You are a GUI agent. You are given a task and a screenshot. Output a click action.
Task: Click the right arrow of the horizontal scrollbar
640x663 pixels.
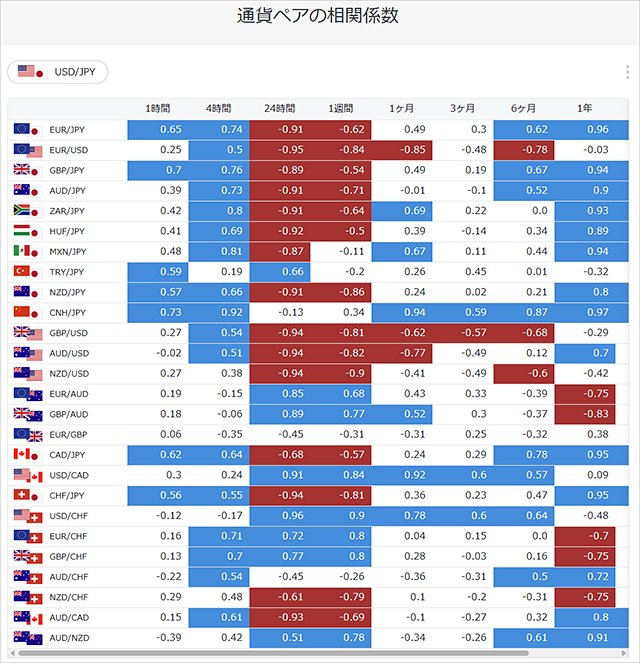624,653
